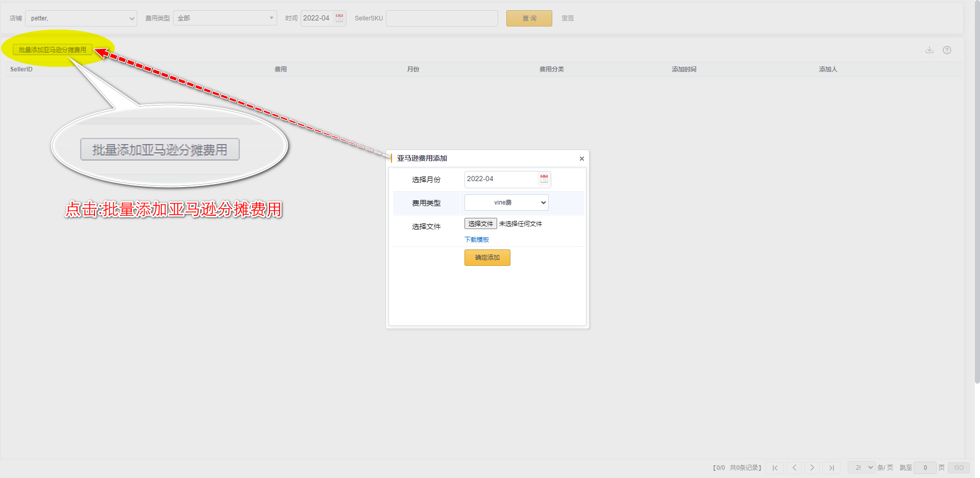The height and width of the screenshot is (478, 980).
Task: Focus the SellerSKU input field
Action: [x=442, y=18]
